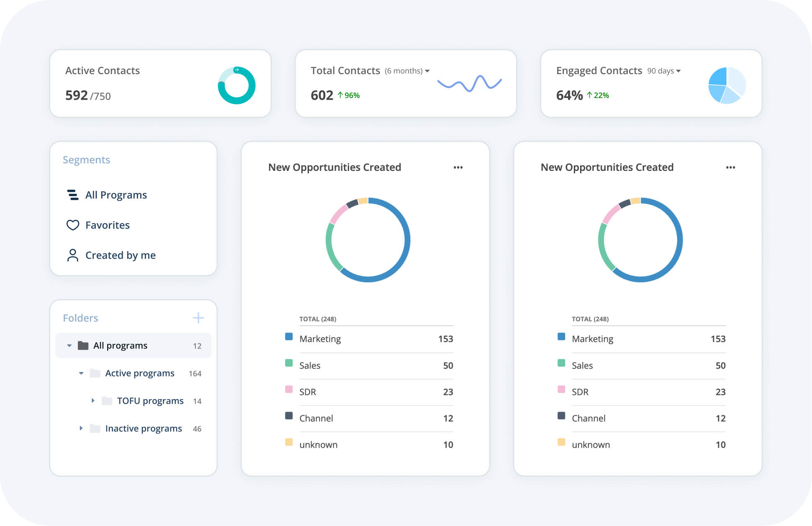
Task: Click the Created by me person icon
Action: [72, 255]
